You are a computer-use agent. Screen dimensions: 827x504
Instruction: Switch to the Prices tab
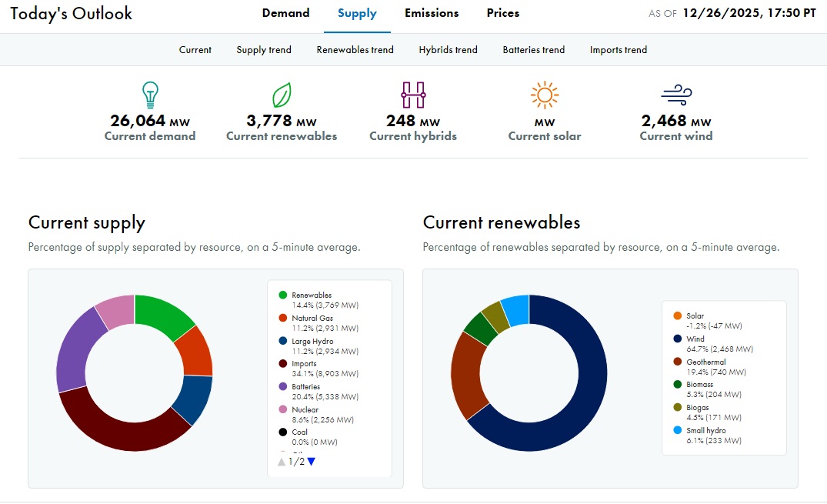tap(502, 13)
